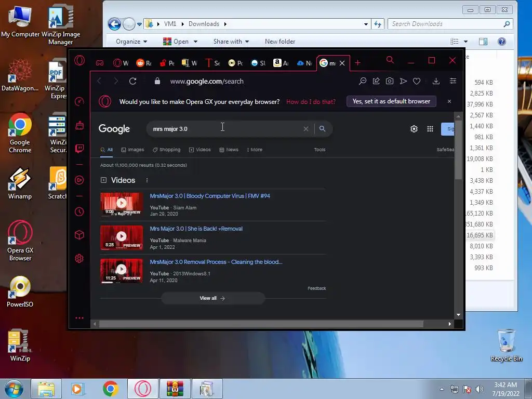Play the 9:06 video thumbnail preview
This screenshot has width=532, height=399.
122,204
